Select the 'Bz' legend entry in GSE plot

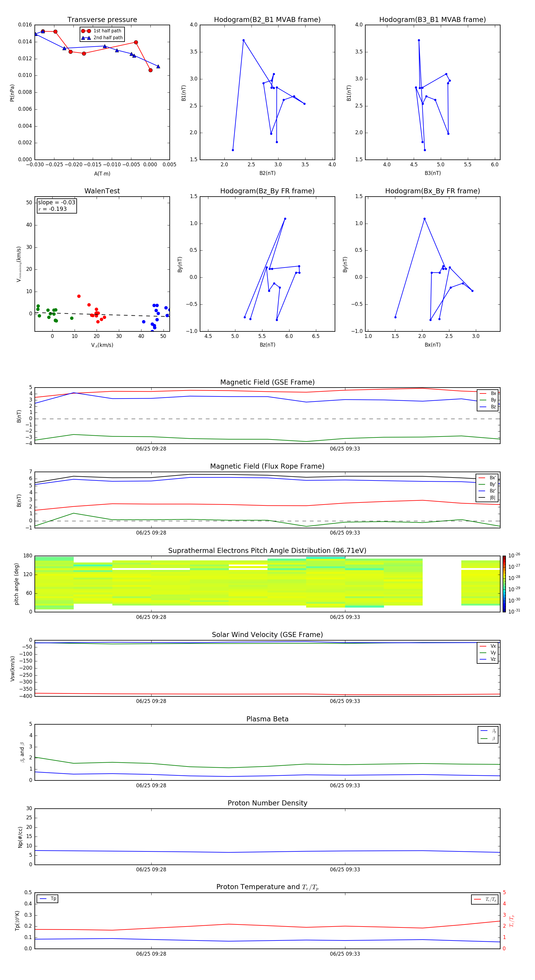point(488,407)
